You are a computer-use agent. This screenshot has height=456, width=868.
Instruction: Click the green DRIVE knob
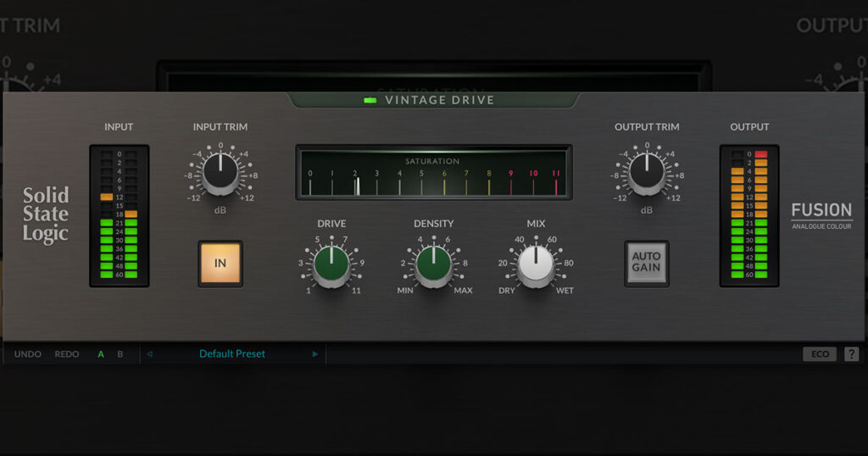pyautogui.click(x=331, y=265)
